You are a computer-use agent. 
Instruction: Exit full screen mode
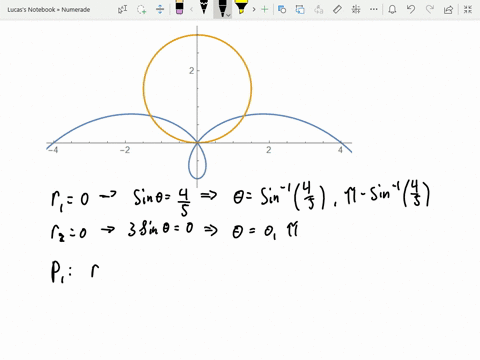(x=468, y=9)
